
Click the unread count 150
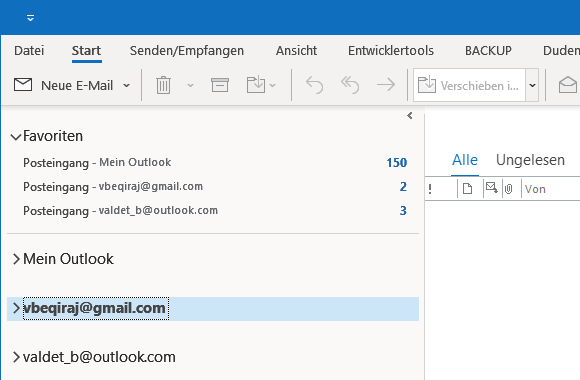coord(397,162)
